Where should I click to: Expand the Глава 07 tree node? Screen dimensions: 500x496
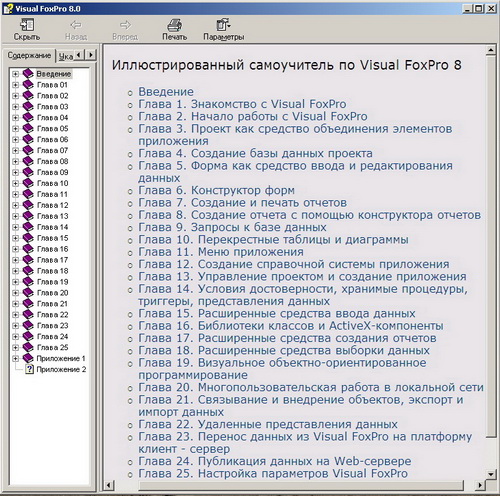point(15,150)
